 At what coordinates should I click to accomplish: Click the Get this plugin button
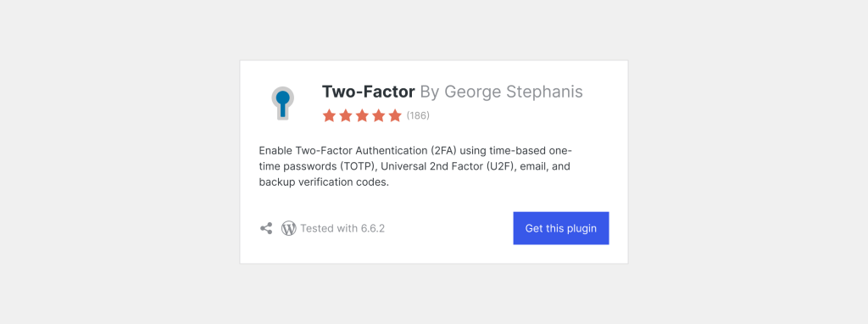coord(561,228)
